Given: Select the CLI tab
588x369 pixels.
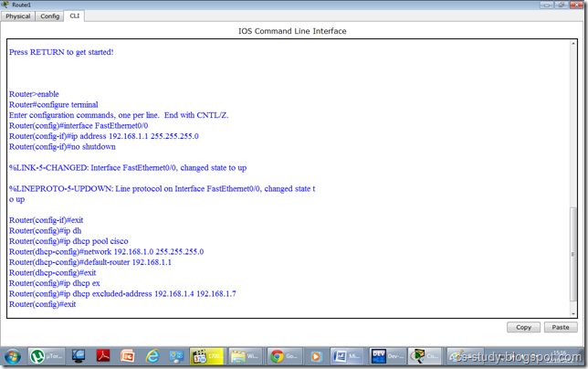Looking at the screenshot, I should pos(74,16).
